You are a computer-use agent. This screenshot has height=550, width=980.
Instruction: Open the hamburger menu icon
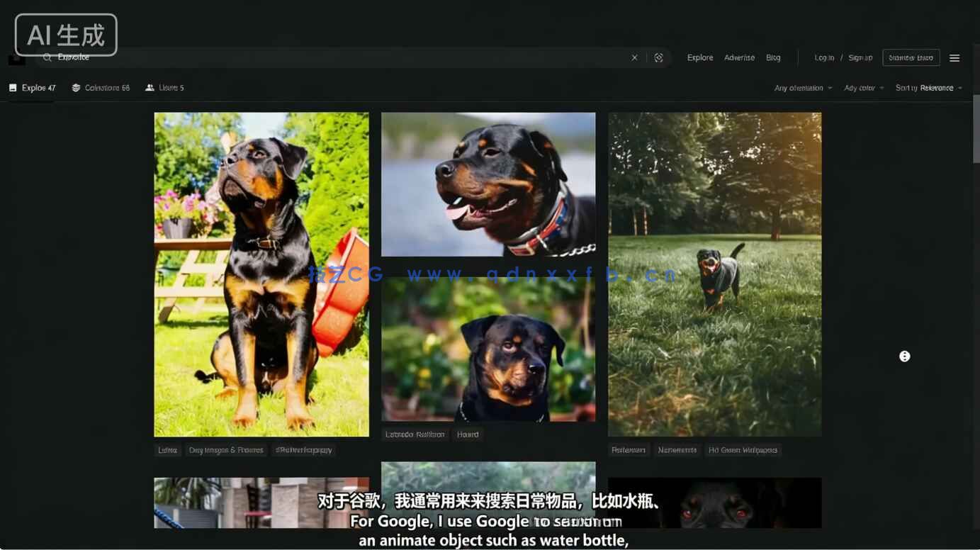[x=954, y=58]
